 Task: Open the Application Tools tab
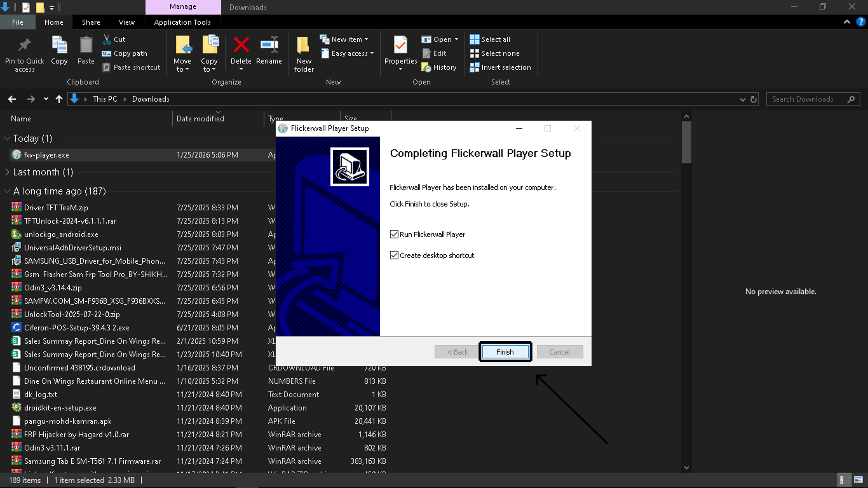182,22
